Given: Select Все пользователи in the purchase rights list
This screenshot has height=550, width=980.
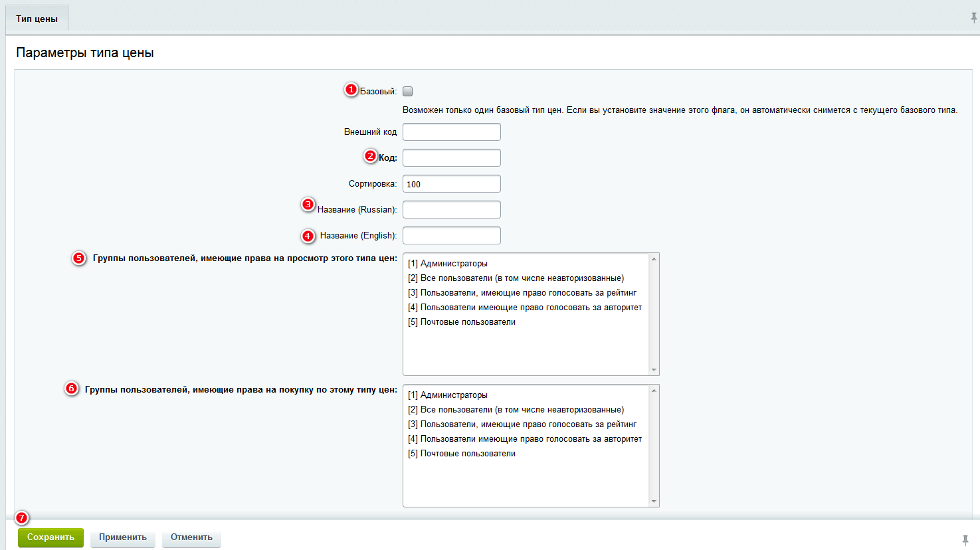Looking at the screenshot, I should pos(527,410).
